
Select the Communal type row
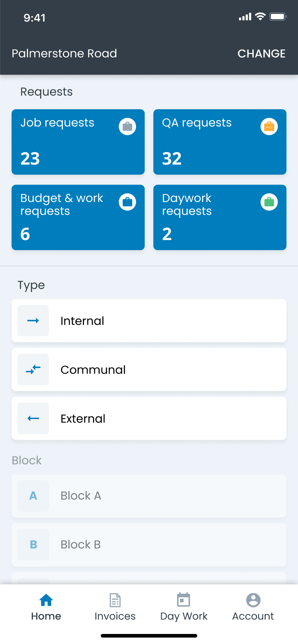tap(149, 370)
